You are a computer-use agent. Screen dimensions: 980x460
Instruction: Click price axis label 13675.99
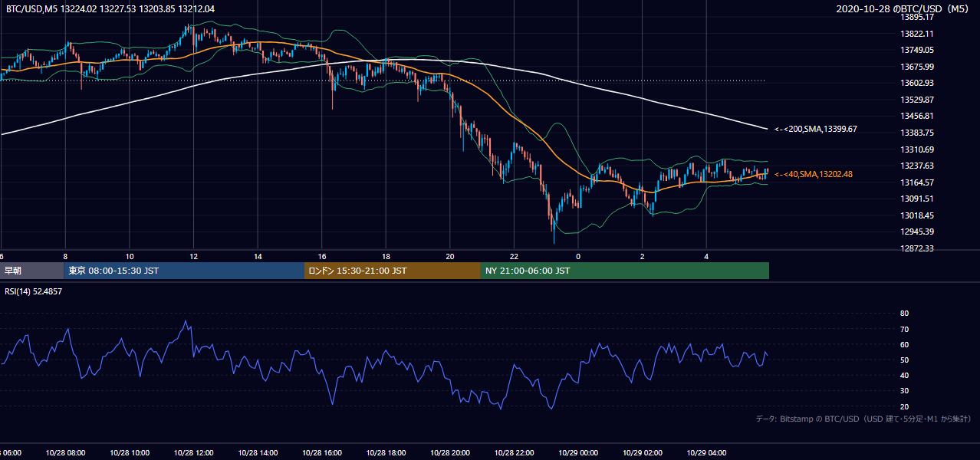pyautogui.click(x=916, y=67)
